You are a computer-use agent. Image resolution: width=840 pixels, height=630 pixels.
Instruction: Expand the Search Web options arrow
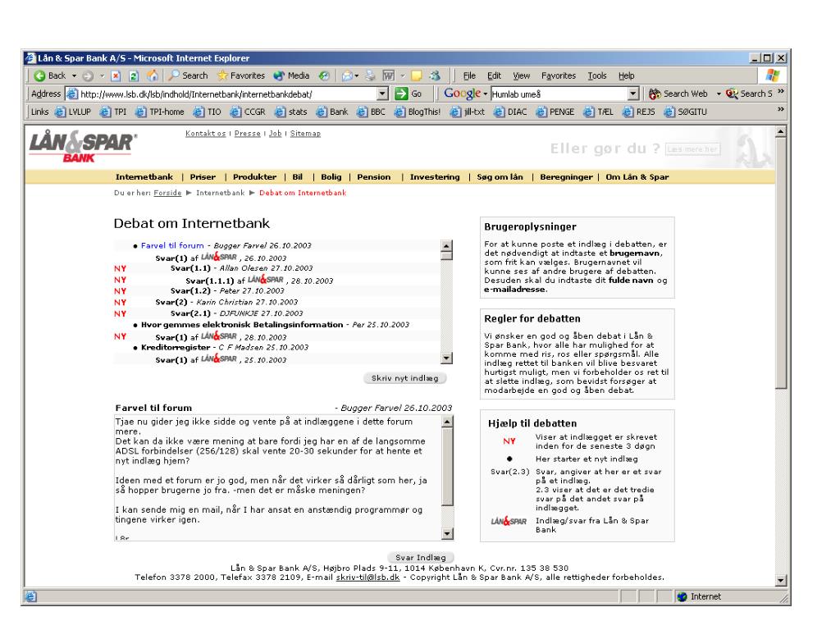pos(719,94)
